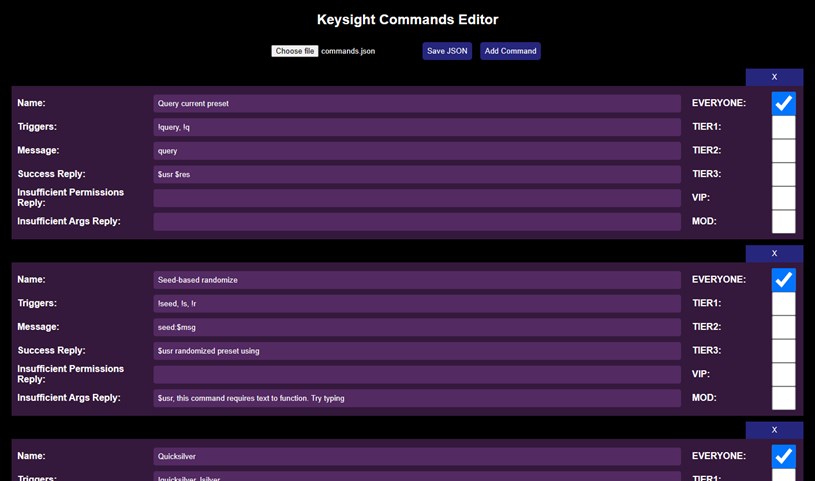Enable TIER2 for Query current preset
The image size is (815, 481).
click(x=783, y=150)
